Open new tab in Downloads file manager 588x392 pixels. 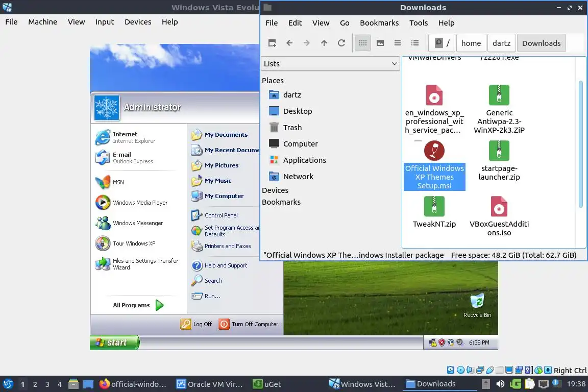tap(272, 43)
